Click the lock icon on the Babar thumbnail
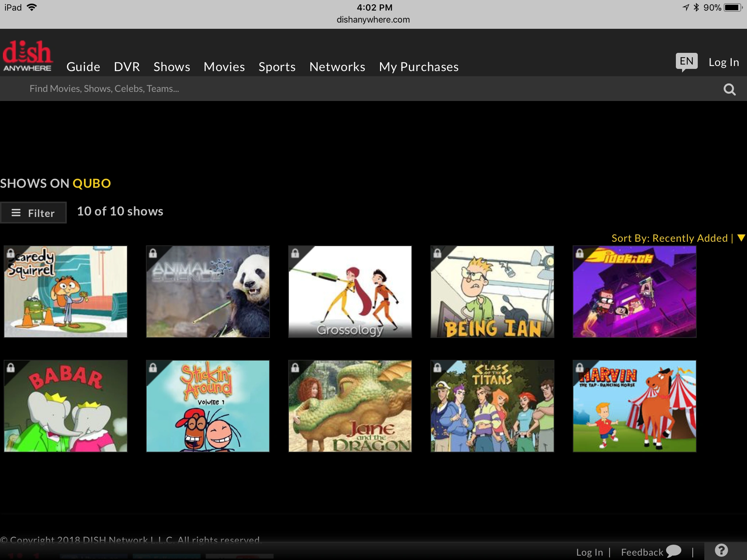This screenshot has height=560, width=747. click(x=10, y=369)
